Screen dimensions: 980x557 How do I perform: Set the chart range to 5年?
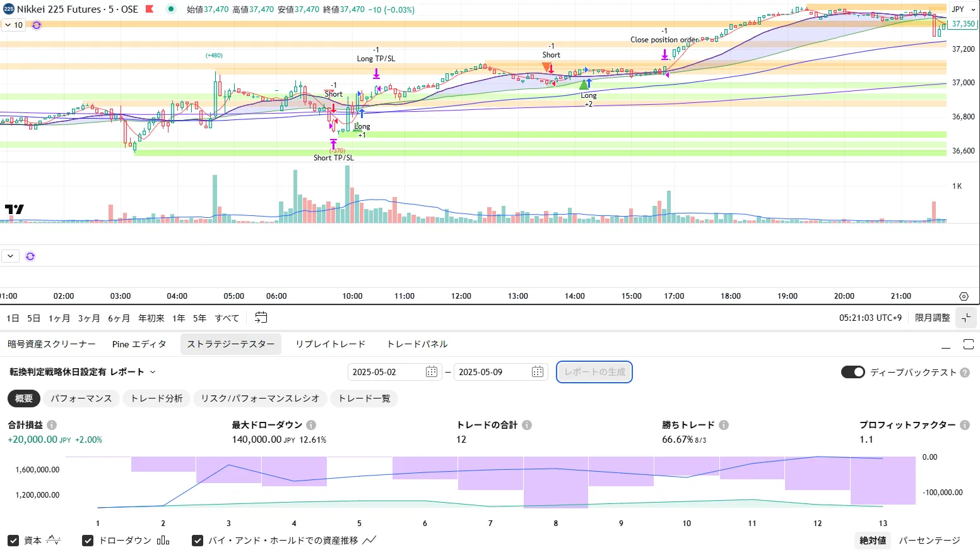coord(199,318)
